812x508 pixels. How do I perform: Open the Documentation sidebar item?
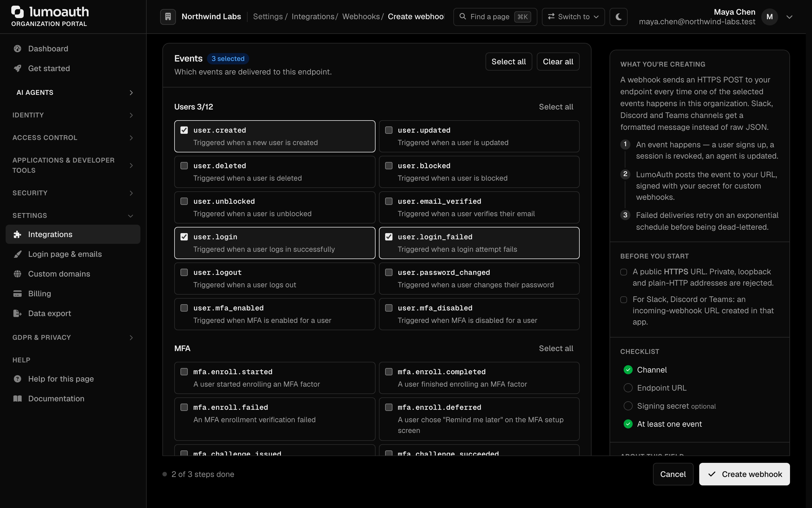73,399
